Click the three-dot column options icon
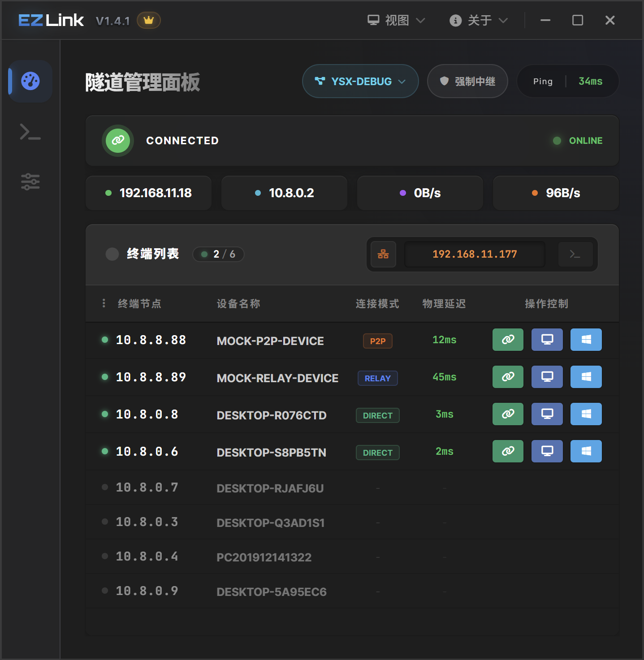644x660 pixels. click(x=104, y=303)
